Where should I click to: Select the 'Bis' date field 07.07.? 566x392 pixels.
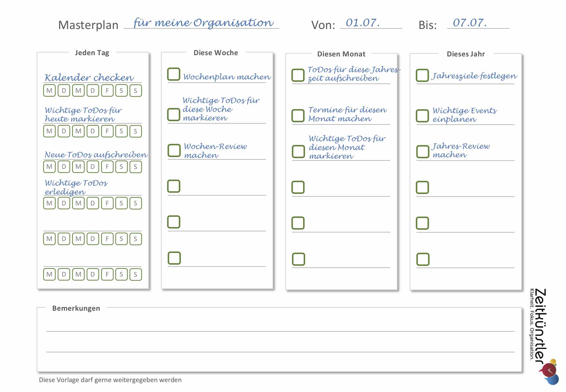pyautogui.click(x=478, y=23)
